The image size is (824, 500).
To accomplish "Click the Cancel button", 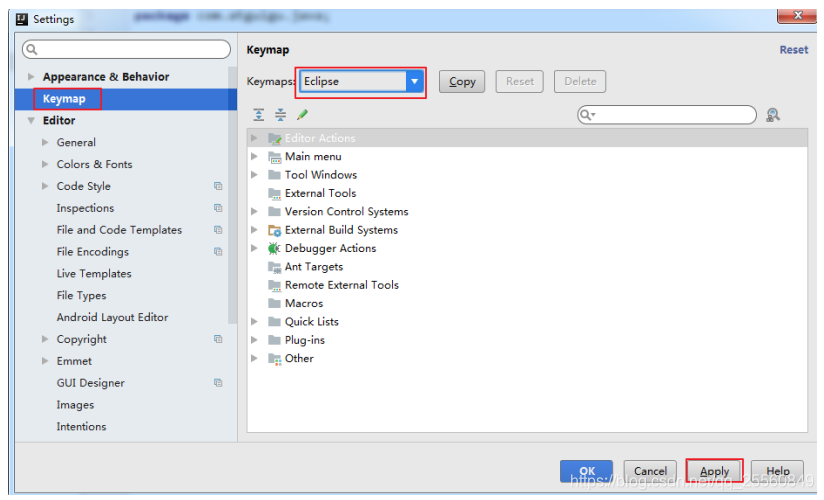I will tap(650, 471).
